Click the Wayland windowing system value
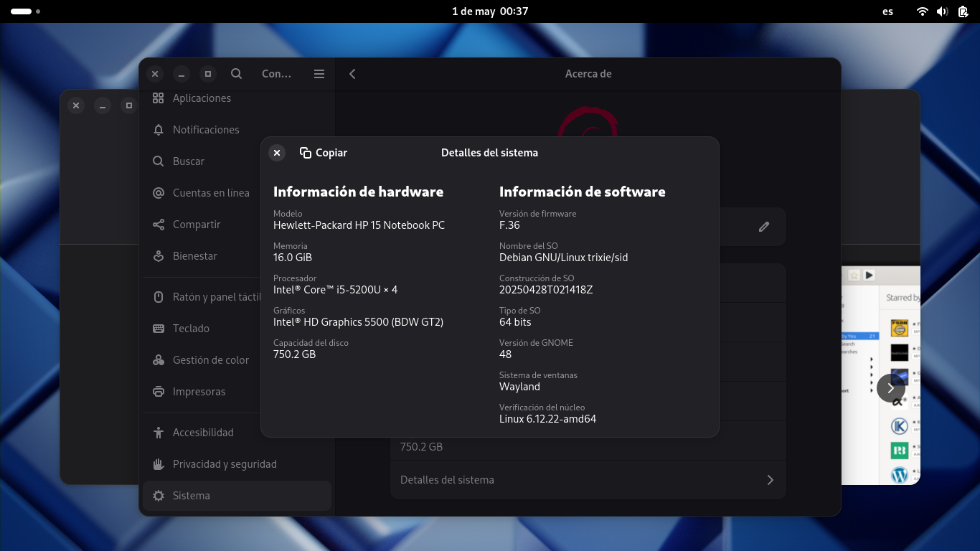Image resolution: width=980 pixels, height=551 pixels. coord(519,387)
